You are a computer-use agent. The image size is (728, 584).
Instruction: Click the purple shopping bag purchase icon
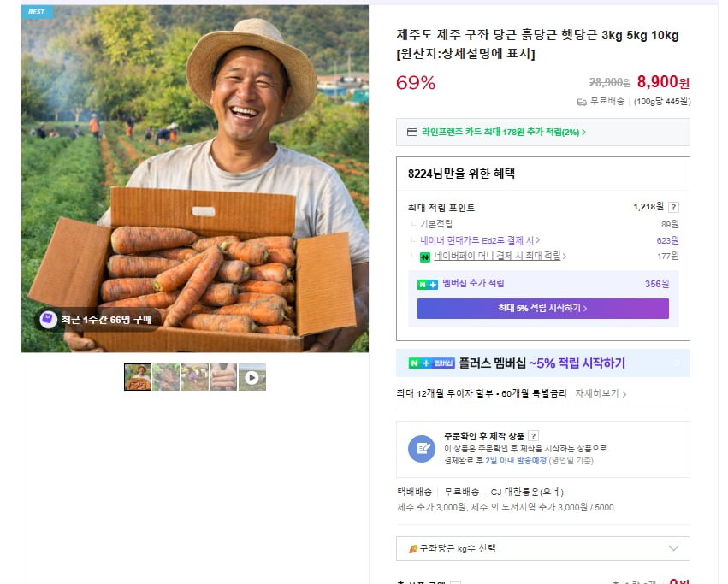pyautogui.click(x=48, y=319)
